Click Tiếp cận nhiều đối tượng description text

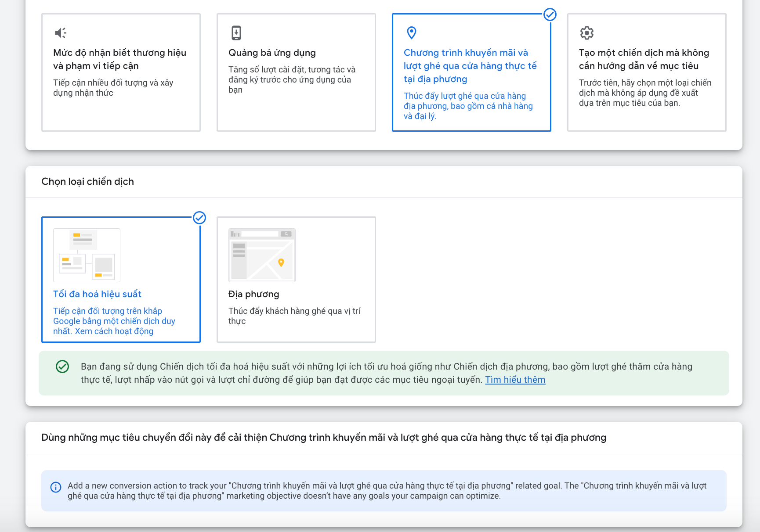point(113,88)
